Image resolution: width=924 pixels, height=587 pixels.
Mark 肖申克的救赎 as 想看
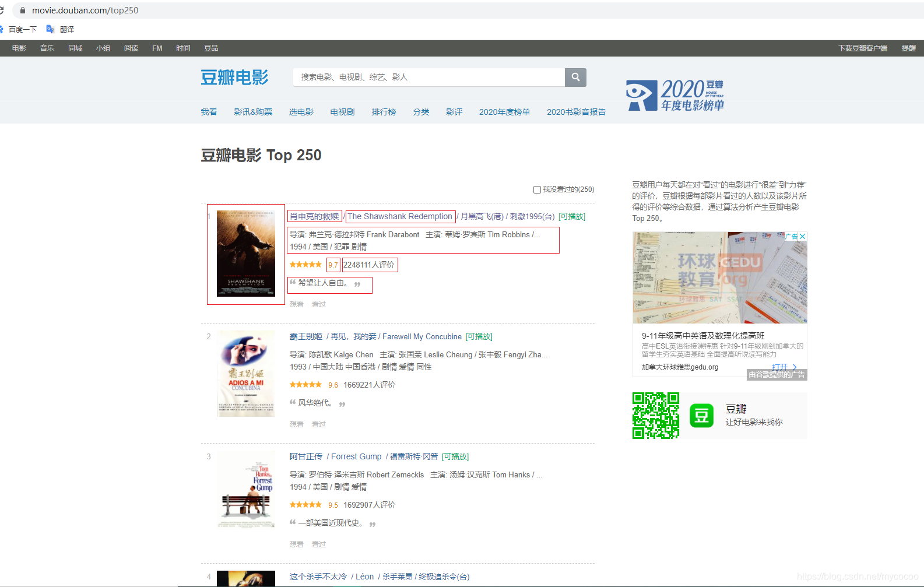point(297,304)
